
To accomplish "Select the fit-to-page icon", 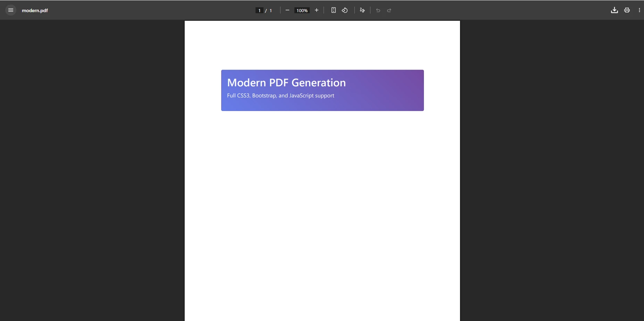I will [333, 10].
